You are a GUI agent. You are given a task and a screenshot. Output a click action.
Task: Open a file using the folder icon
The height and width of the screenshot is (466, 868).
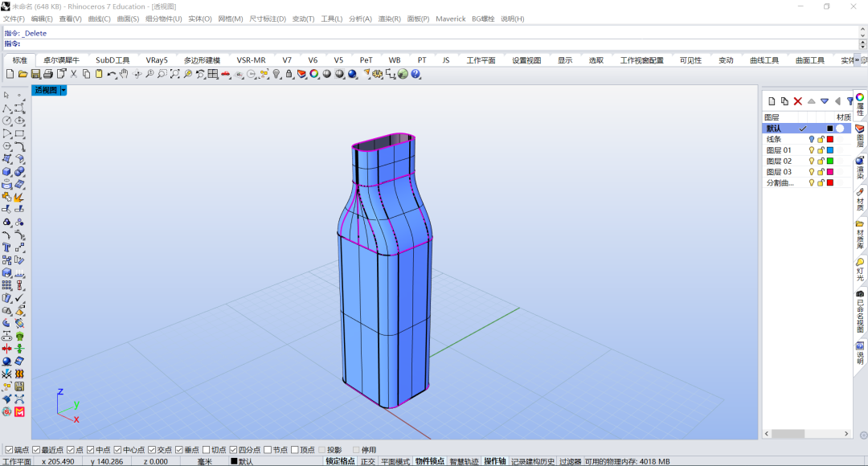click(x=23, y=74)
